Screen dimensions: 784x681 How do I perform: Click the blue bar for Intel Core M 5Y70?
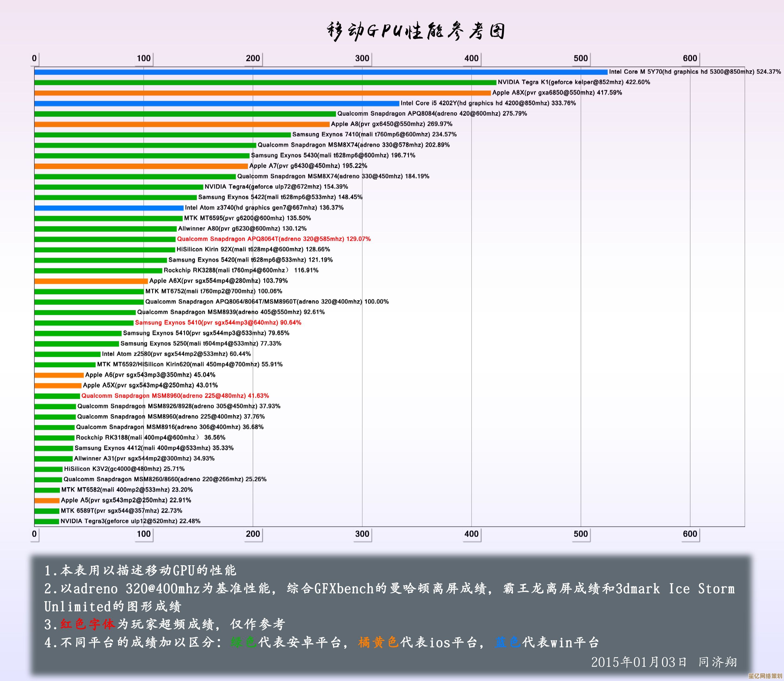click(x=321, y=72)
